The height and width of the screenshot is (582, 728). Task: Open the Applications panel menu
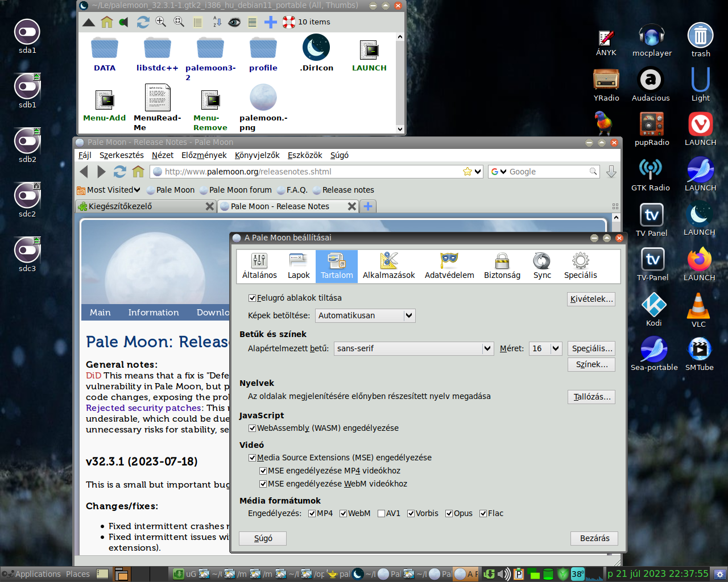pyautogui.click(x=32, y=574)
